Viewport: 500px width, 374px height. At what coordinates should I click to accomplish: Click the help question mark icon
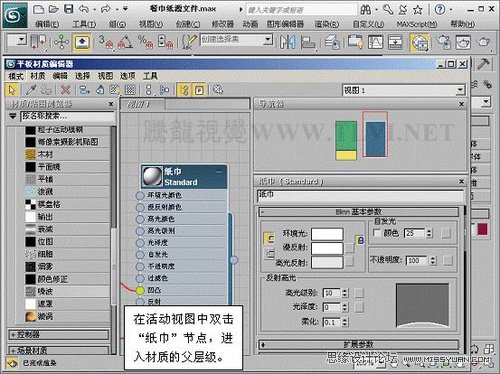440,9
